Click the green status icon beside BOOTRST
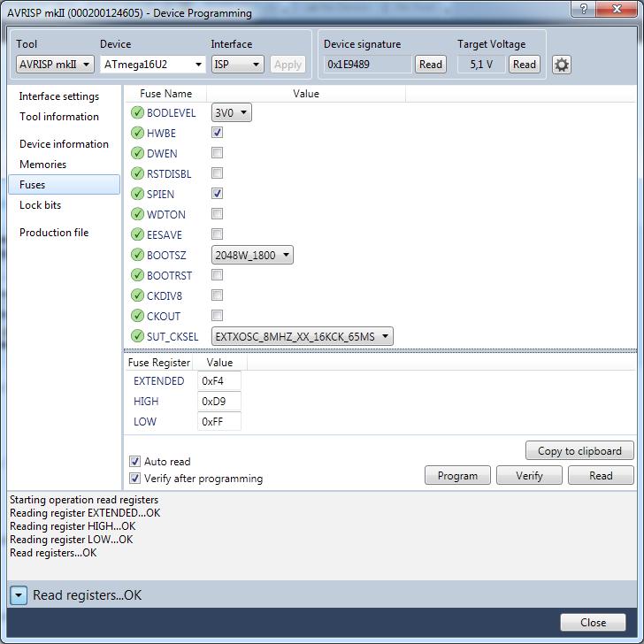The image size is (644, 644). click(137, 275)
